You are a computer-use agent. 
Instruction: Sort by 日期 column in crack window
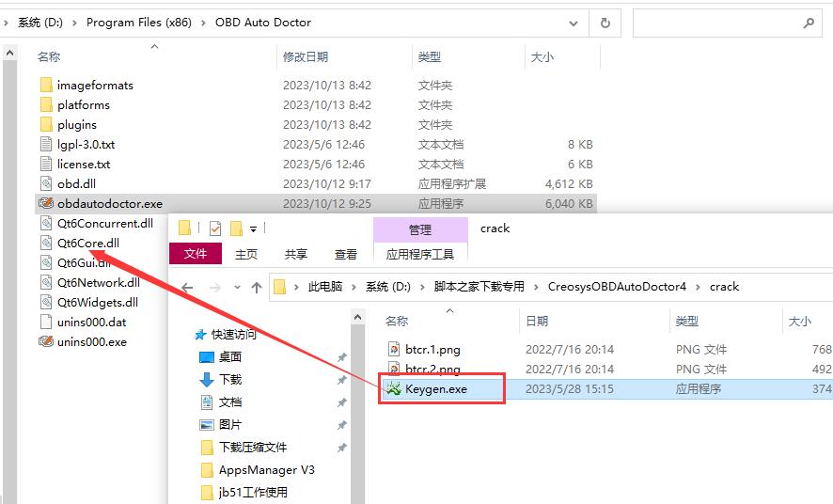(x=537, y=322)
